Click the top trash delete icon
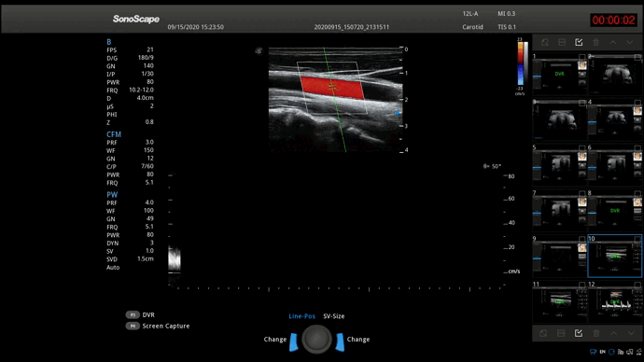The height and width of the screenshot is (362, 644). pyautogui.click(x=596, y=42)
